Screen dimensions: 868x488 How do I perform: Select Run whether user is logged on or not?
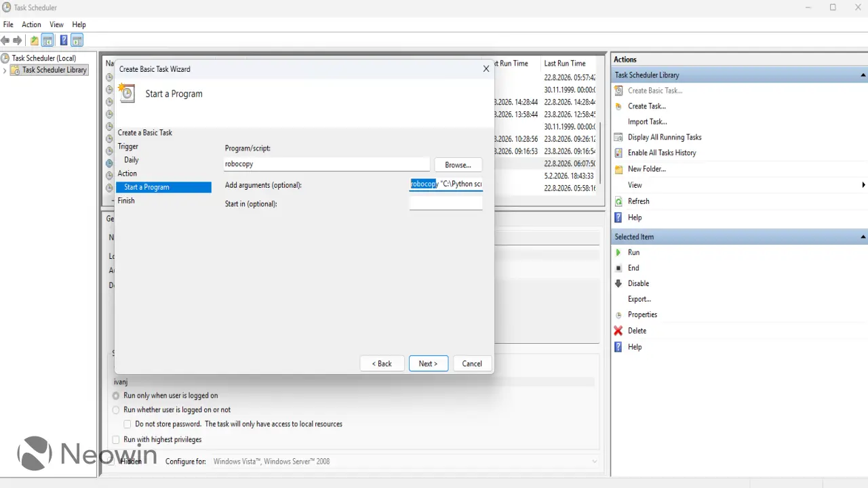(x=116, y=410)
